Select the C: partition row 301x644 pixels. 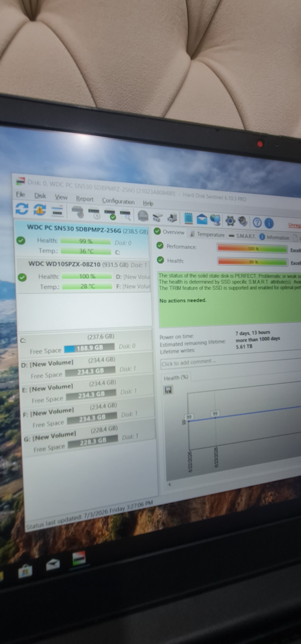click(86, 343)
